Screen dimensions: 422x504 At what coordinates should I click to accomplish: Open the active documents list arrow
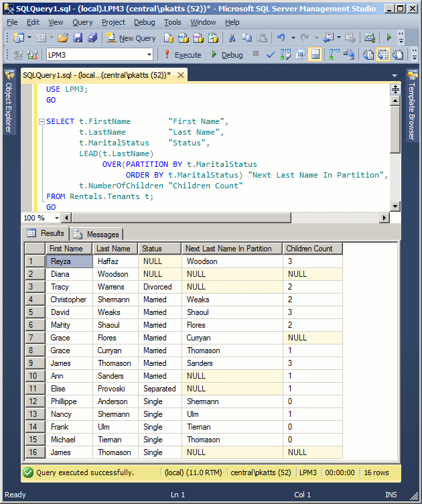tap(395, 76)
